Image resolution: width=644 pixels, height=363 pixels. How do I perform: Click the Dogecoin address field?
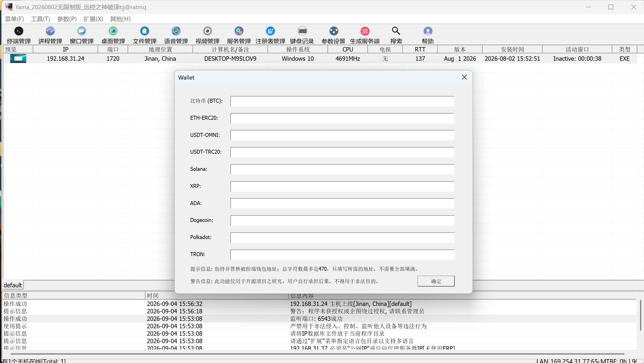click(x=342, y=221)
